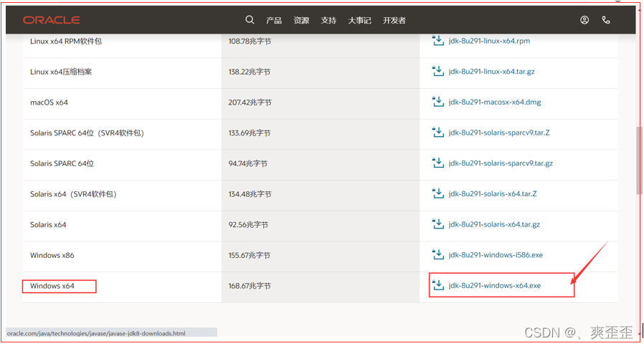Viewport: 644px width, 346px height.
Task: Click the page vertical scrollbar thumb
Action: (x=639, y=160)
